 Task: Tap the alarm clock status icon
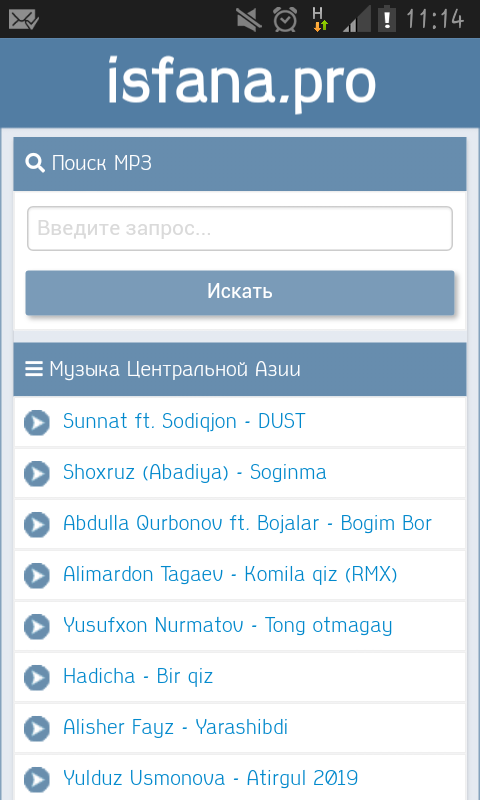click(x=285, y=19)
